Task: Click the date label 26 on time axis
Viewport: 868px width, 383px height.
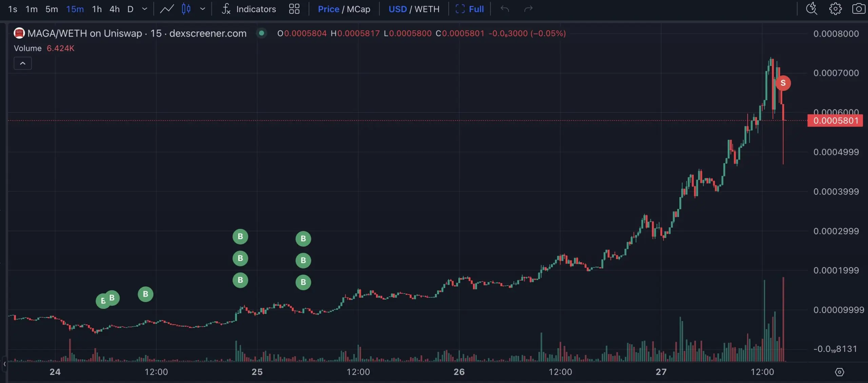Action: pyautogui.click(x=459, y=372)
